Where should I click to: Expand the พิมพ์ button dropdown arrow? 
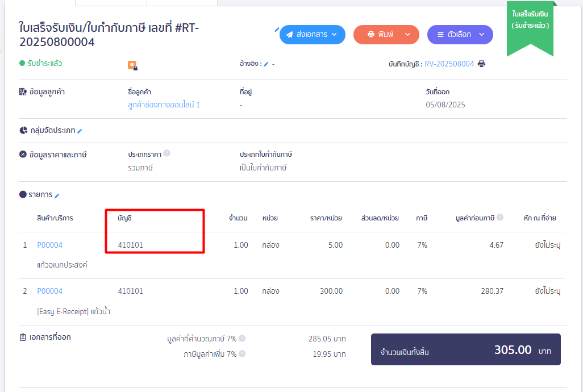click(x=407, y=34)
